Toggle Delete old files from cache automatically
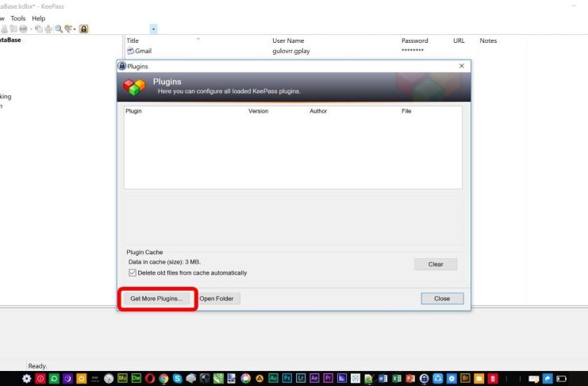This screenshot has height=386, width=588. tap(133, 272)
